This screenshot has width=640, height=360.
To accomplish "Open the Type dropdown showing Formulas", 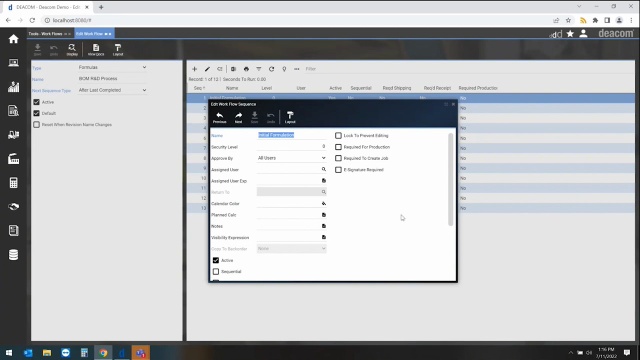I will coord(112,67).
